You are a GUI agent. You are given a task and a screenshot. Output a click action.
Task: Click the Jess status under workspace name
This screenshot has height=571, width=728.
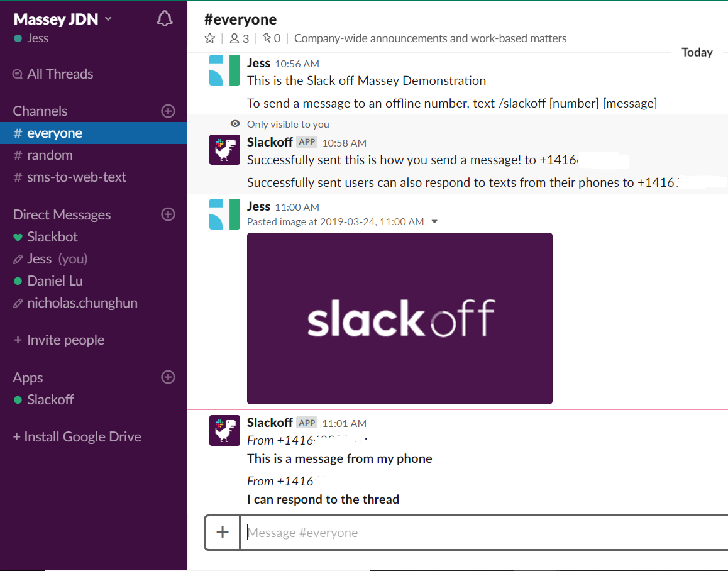click(x=31, y=38)
